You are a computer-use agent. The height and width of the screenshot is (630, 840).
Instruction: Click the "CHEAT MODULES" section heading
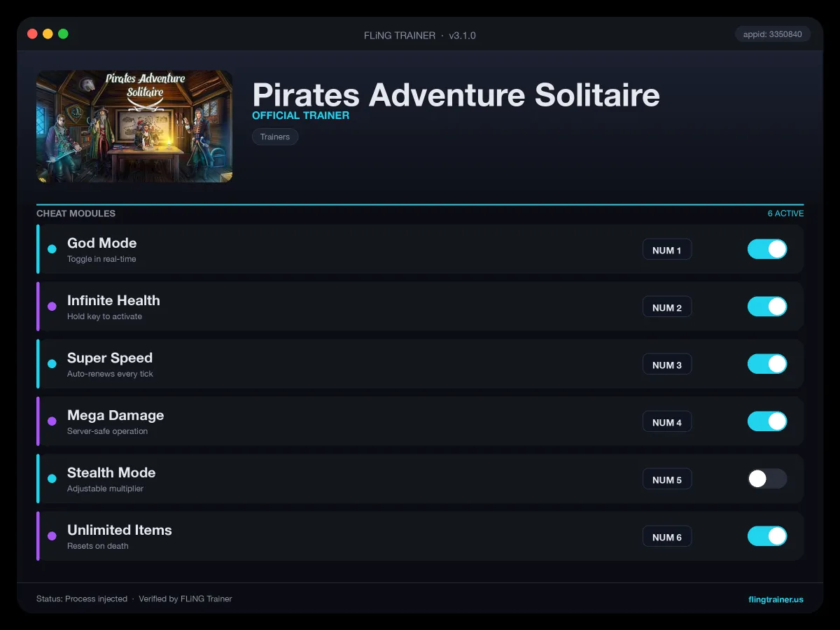coord(76,213)
